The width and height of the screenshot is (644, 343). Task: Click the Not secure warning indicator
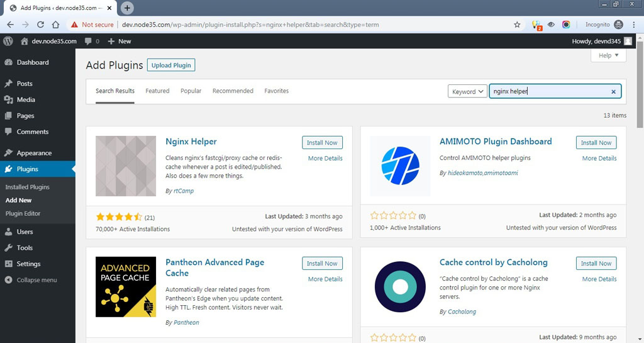[x=92, y=25]
